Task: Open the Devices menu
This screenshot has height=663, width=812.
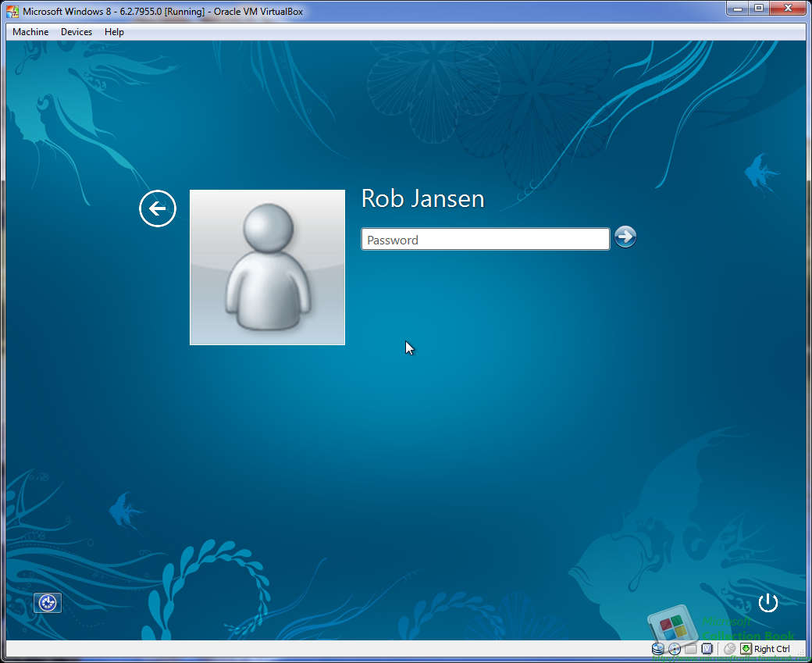Action: coord(77,32)
